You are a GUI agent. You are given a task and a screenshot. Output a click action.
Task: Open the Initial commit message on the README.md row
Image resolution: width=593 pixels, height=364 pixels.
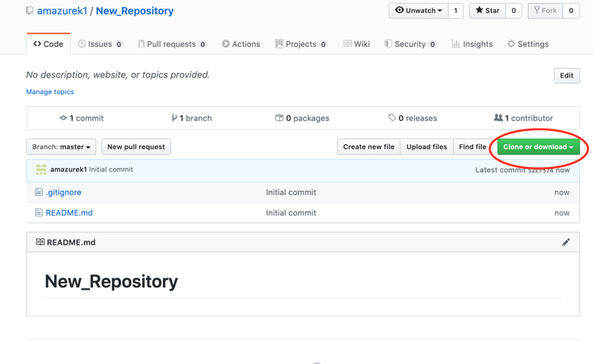click(291, 212)
